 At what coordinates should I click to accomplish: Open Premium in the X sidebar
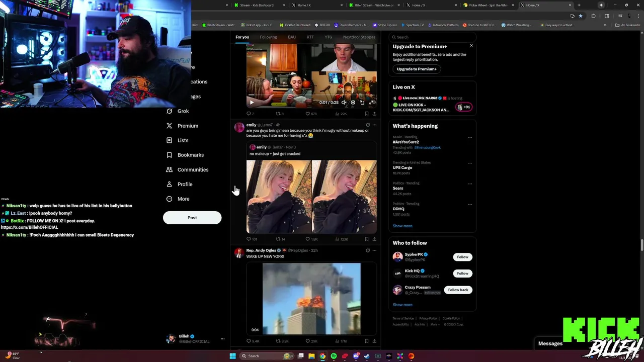pos(182,126)
